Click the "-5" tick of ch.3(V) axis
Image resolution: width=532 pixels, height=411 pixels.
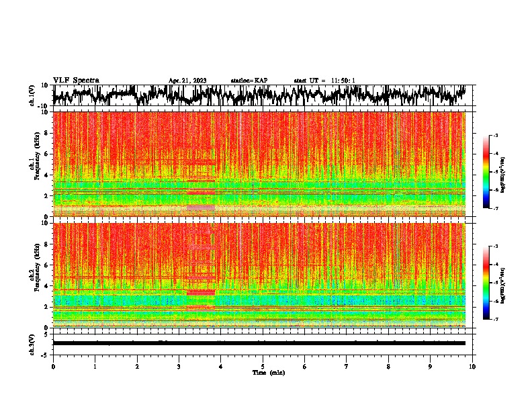(x=45, y=355)
